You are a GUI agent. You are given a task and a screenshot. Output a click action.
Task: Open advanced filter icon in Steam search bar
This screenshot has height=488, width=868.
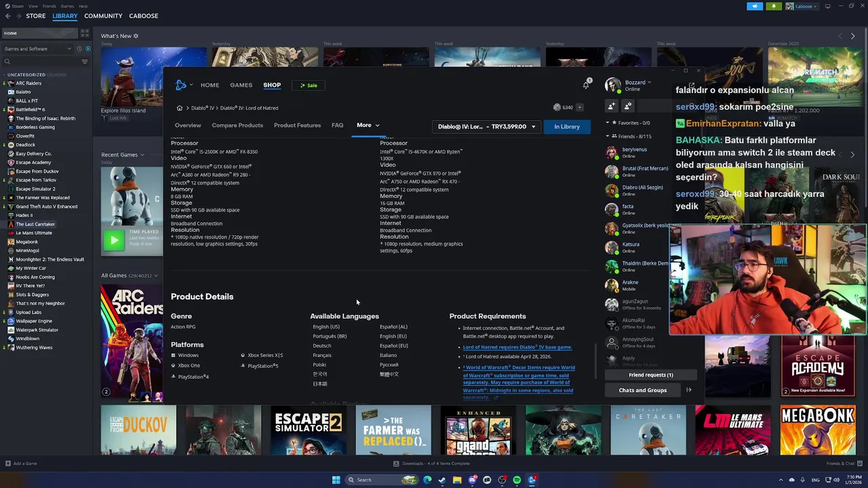[x=85, y=62]
